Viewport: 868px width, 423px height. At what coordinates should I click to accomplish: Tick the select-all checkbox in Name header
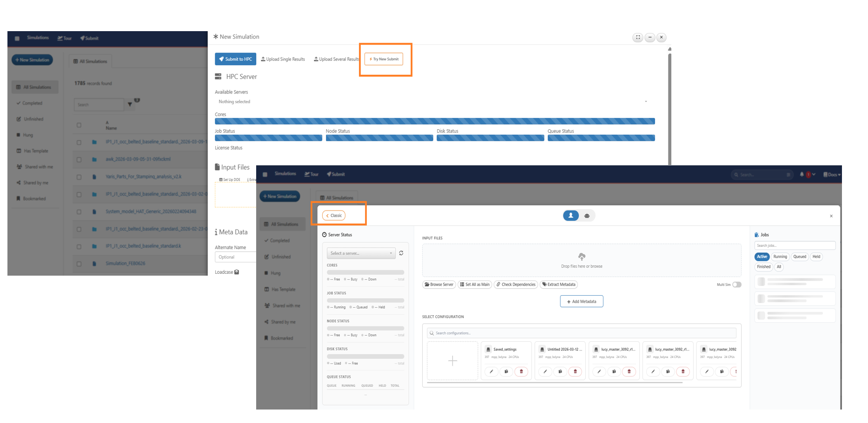(79, 125)
